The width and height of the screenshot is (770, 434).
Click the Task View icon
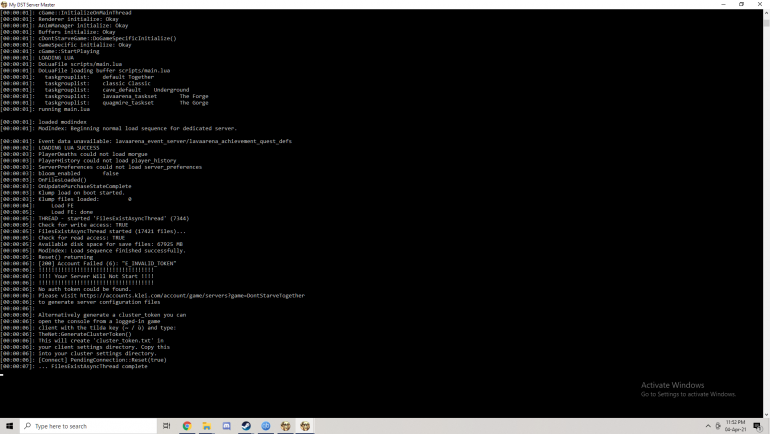(x=166, y=426)
